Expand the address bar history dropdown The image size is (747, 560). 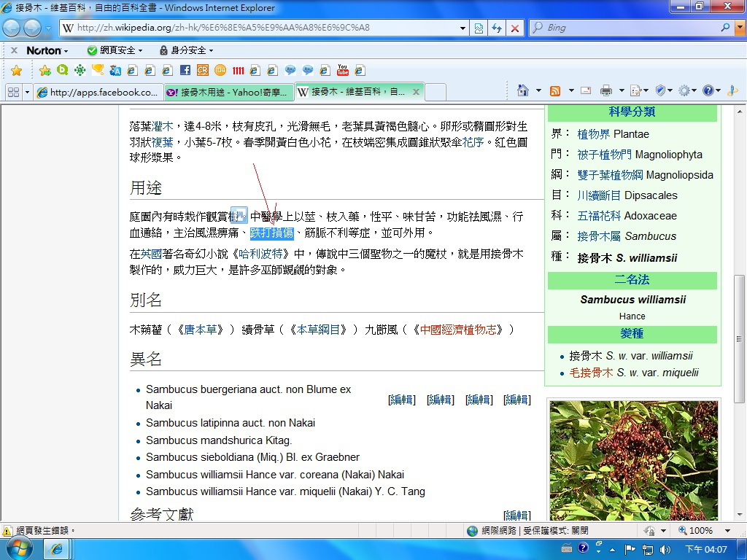[462, 28]
